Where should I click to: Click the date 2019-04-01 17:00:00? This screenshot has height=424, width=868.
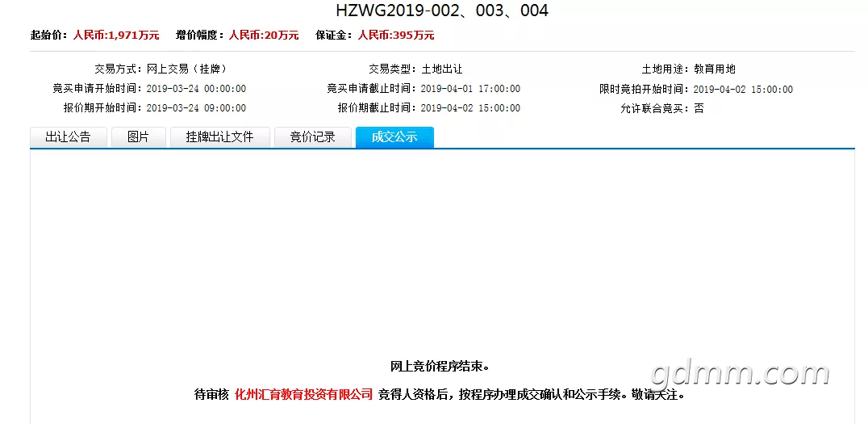point(470,89)
